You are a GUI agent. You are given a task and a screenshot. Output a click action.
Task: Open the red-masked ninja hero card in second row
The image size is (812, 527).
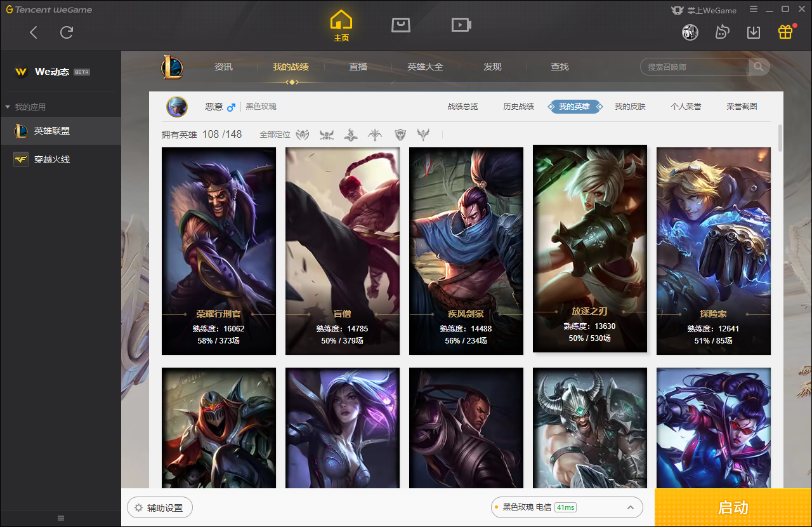(219, 428)
